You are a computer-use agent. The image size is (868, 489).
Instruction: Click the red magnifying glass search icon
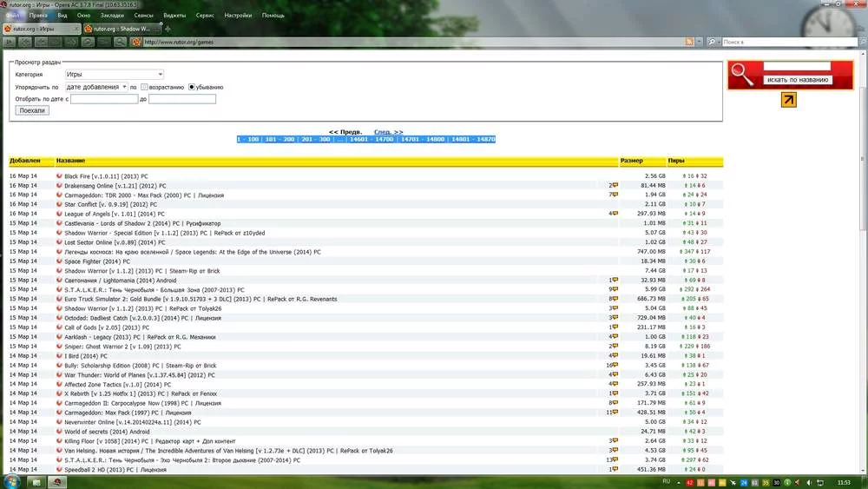743,76
